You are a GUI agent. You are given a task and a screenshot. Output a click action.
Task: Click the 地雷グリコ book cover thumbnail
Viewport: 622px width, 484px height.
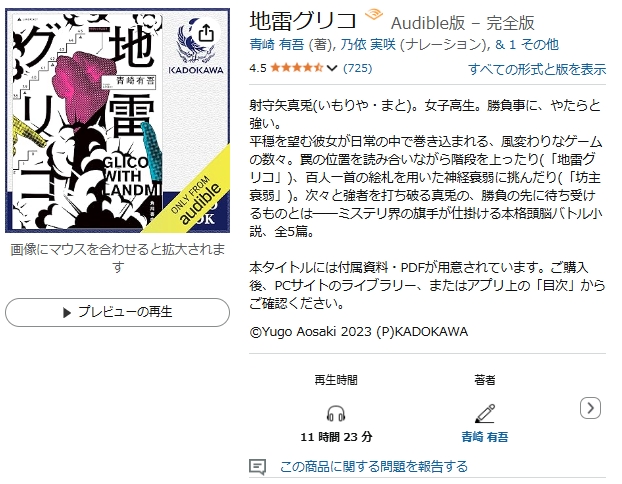[117, 121]
